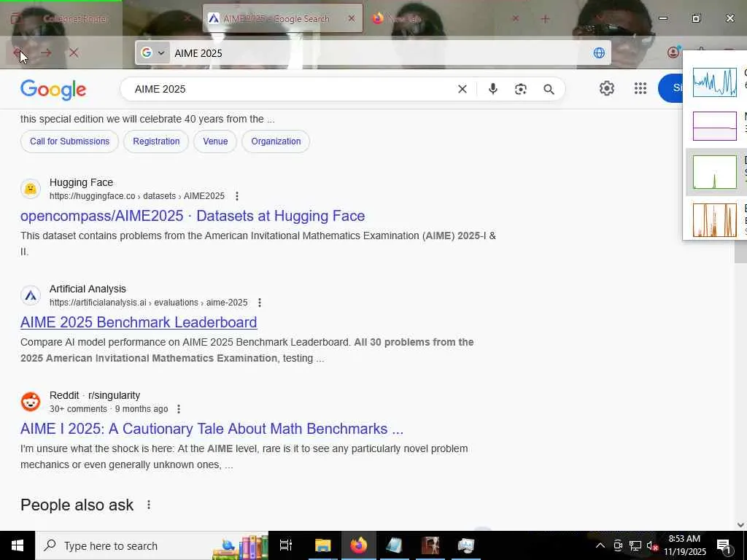747x560 pixels.
Task: Select the Organization chip
Action: pyautogui.click(x=276, y=141)
